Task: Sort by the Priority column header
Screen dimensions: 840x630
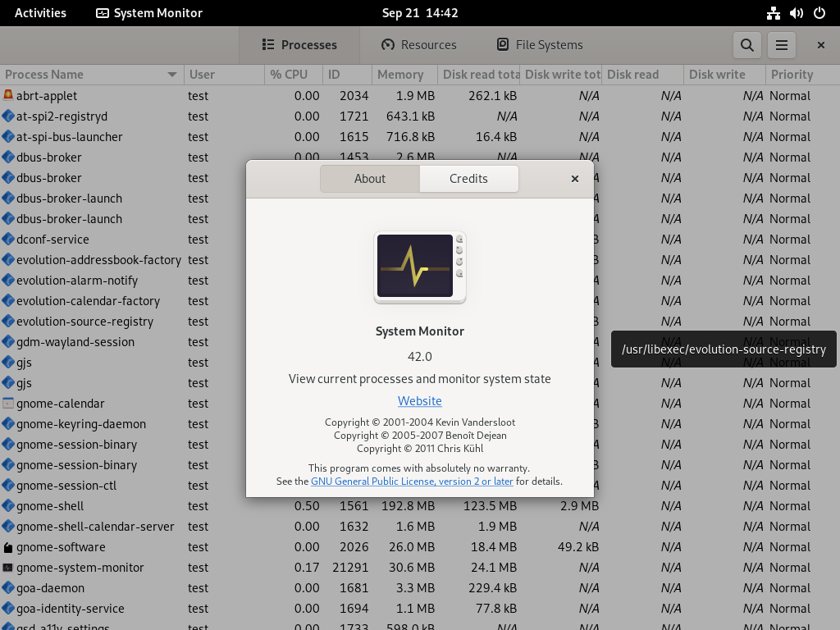Action: tap(802, 75)
